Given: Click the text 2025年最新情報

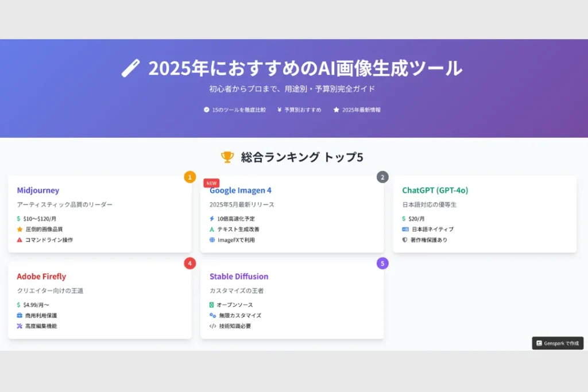Looking at the screenshot, I should point(361,110).
